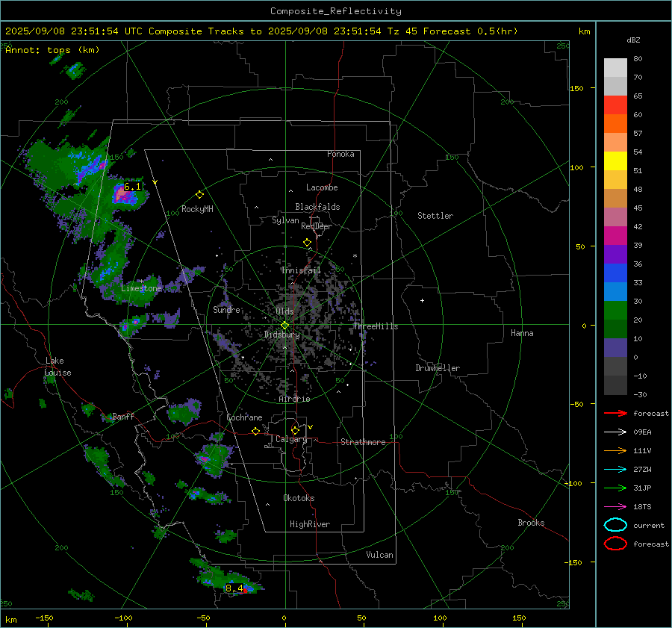
Task: Click the Stettler town label
Action: click(x=435, y=216)
